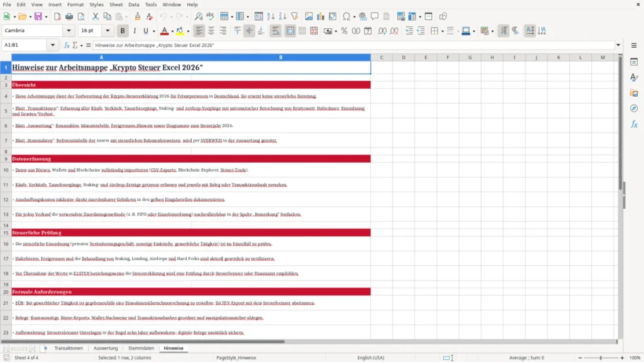This screenshot has height=362, width=644.
Task: Insert a hyperlink
Action: pyautogui.click(x=363, y=16)
